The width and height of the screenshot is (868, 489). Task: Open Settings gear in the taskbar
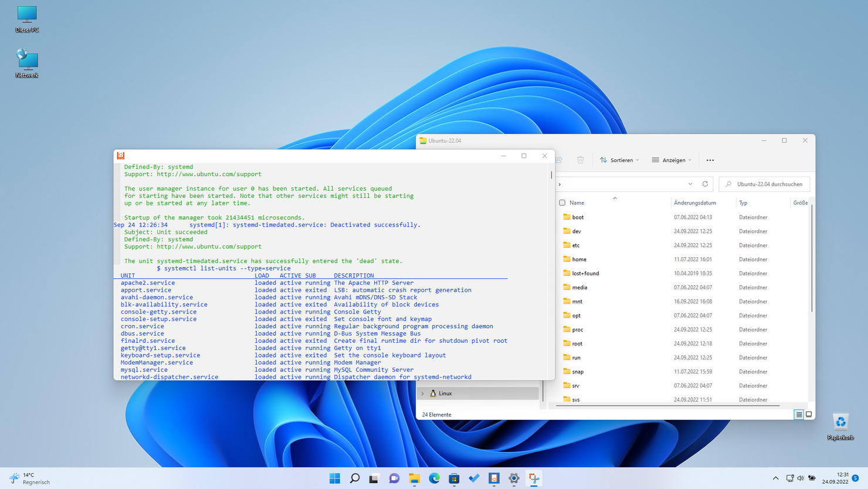pos(514,478)
